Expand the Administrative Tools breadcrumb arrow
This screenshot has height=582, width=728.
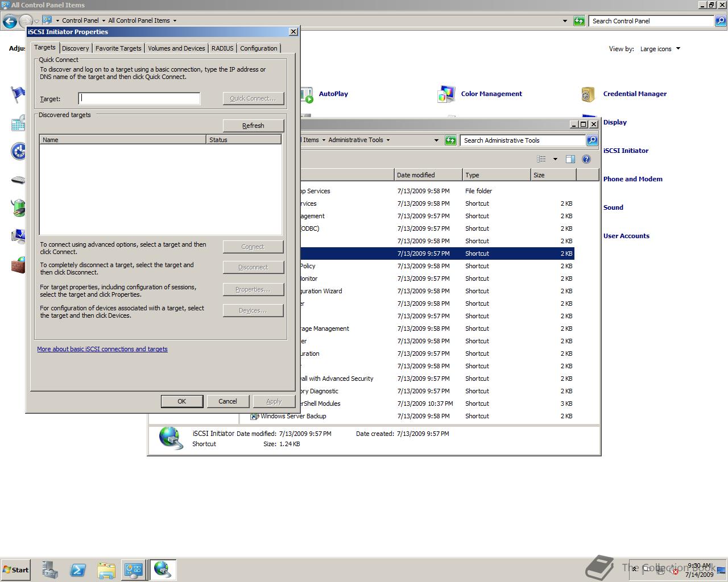coord(388,140)
